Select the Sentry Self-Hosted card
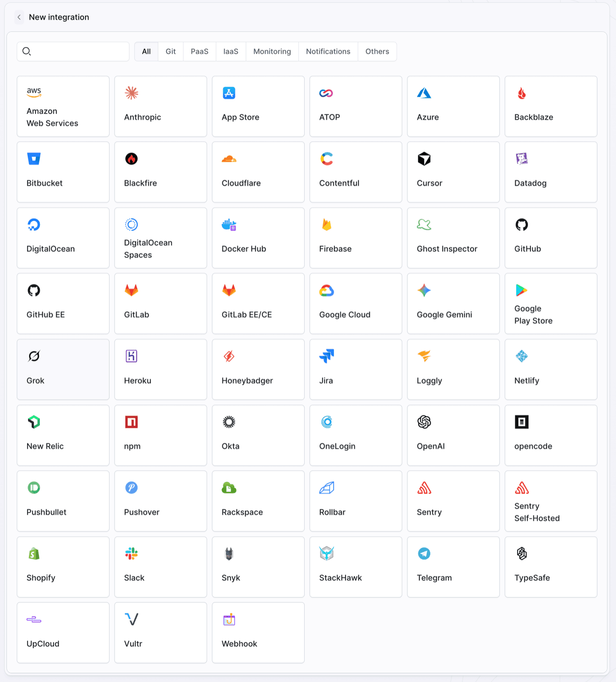Viewport: 616px width, 682px height. tap(551, 501)
